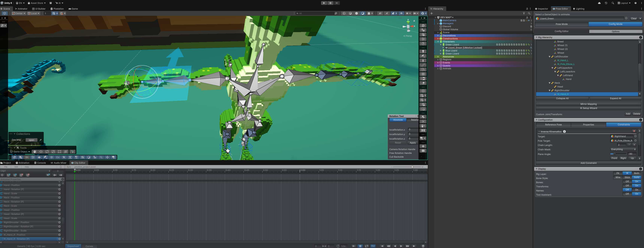Collapse the LeftShoulder rig hierarchy node
The width and height of the screenshot is (644, 248).
pos(549,57)
